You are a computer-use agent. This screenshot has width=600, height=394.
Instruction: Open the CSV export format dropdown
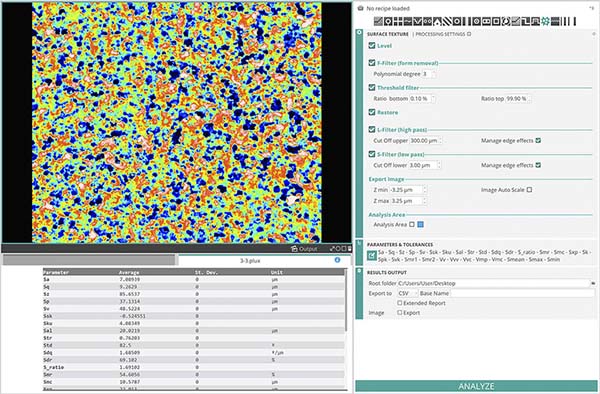coord(408,293)
